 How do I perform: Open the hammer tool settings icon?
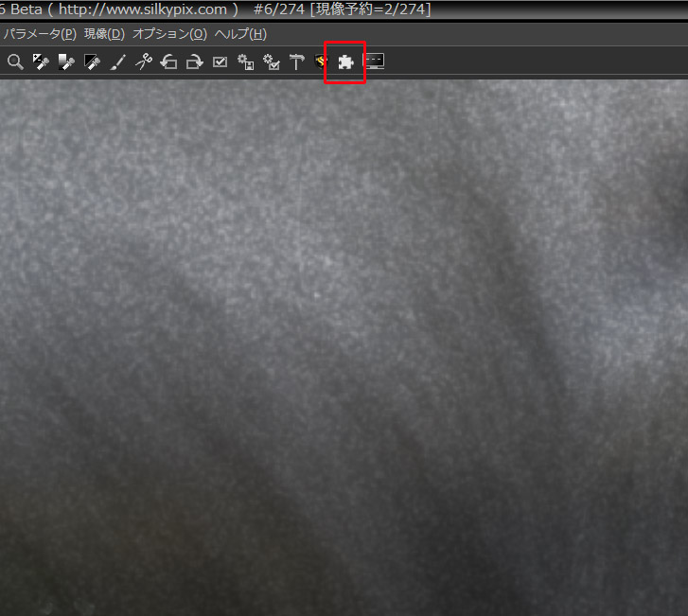(297, 62)
